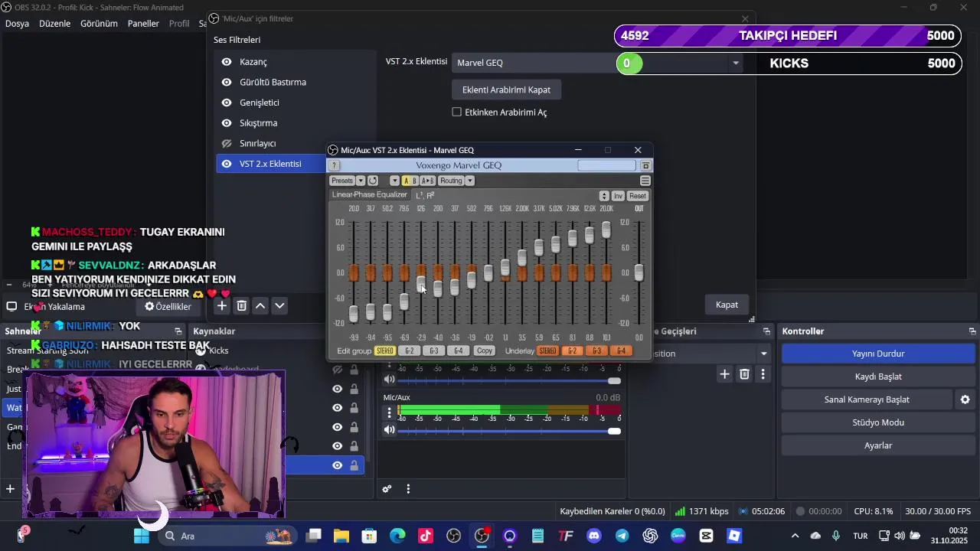Open the Presets dropdown arrow in Marvel GEQ
The height and width of the screenshot is (551, 980).
tap(361, 181)
